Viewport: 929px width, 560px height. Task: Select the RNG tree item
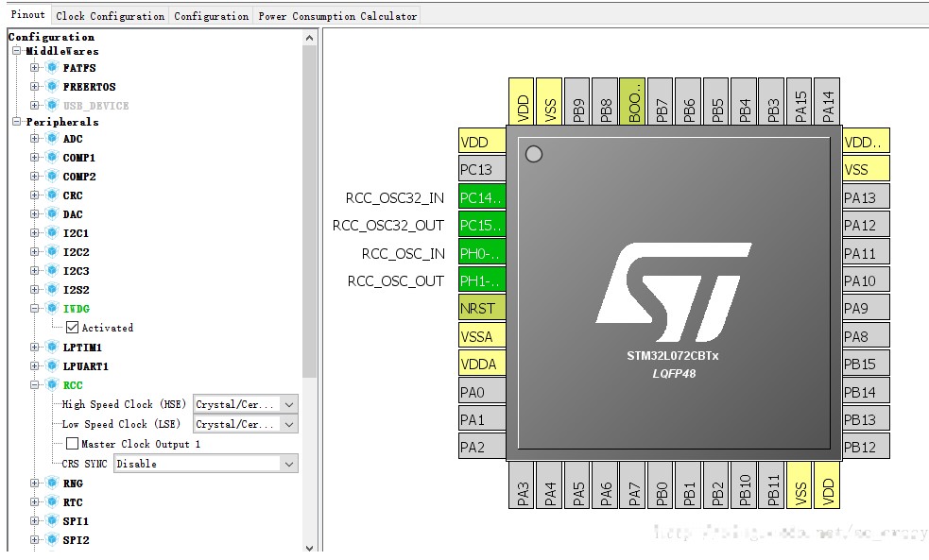[x=73, y=484]
